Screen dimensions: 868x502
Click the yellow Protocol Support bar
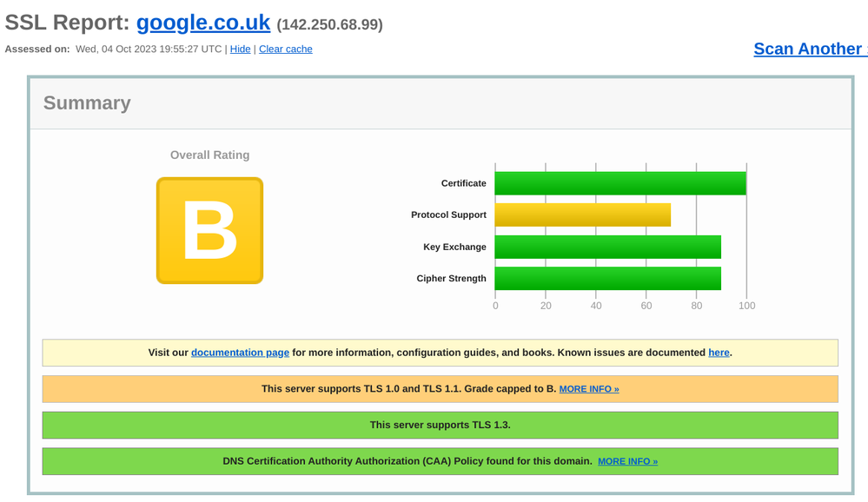(582, 215)
